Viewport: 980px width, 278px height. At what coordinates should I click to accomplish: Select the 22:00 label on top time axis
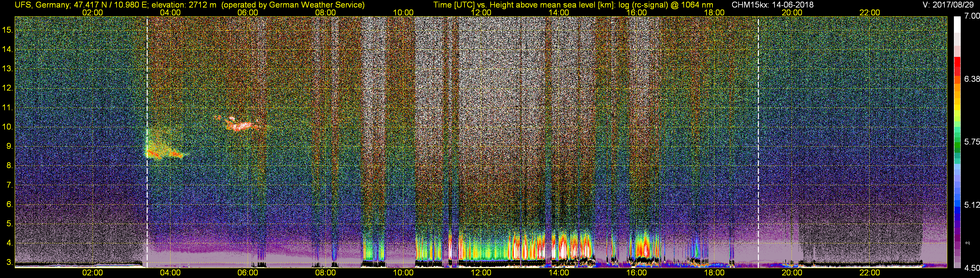[x=869, y=12]
